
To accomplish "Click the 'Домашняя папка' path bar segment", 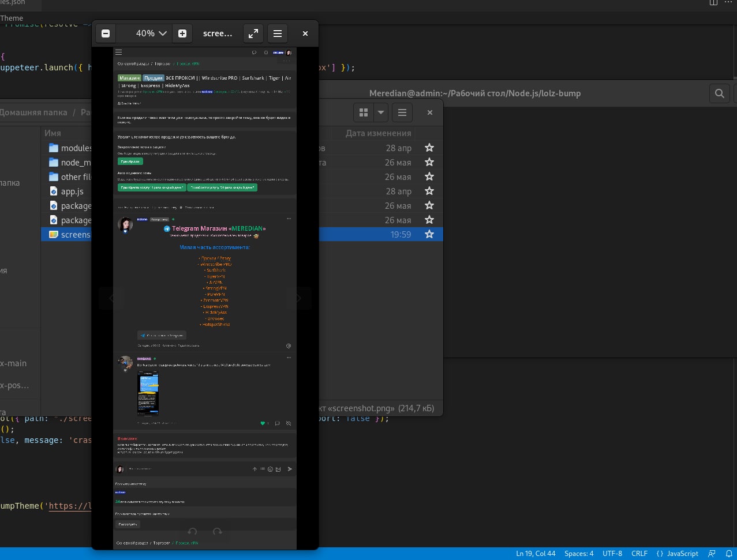I will pyautogui.click(x=33, y=112).
